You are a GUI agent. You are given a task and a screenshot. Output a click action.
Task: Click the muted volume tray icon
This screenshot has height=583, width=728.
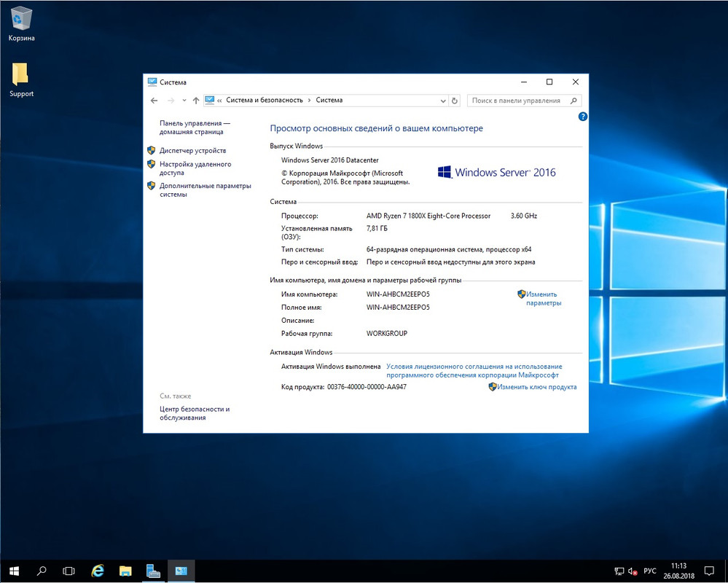click(x=633, y=571)
